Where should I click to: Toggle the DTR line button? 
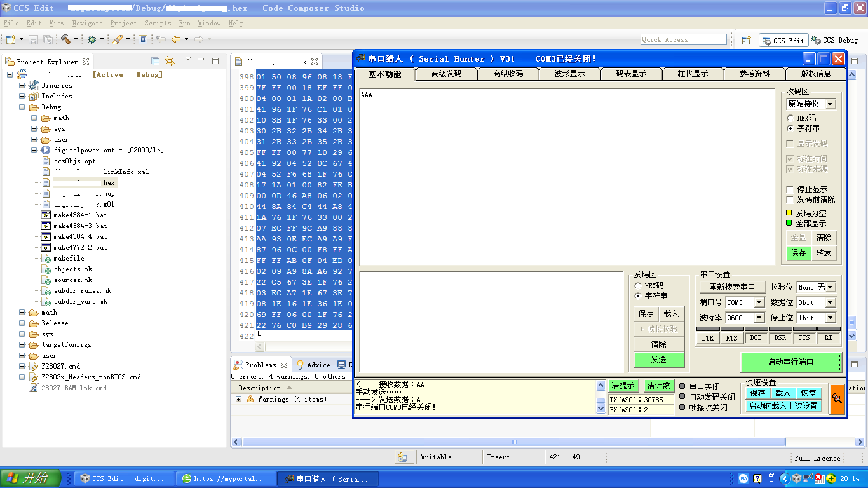coord(707,338)
